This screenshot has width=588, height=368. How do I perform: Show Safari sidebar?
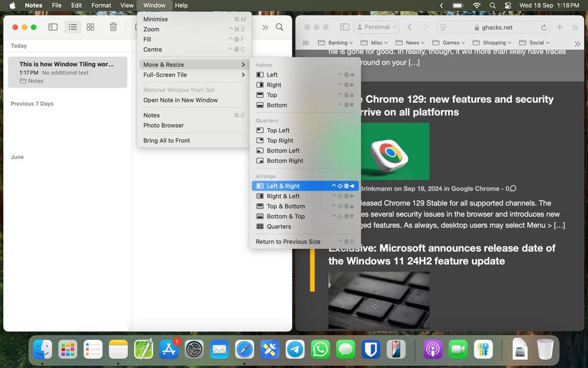[x=344, y=27]
